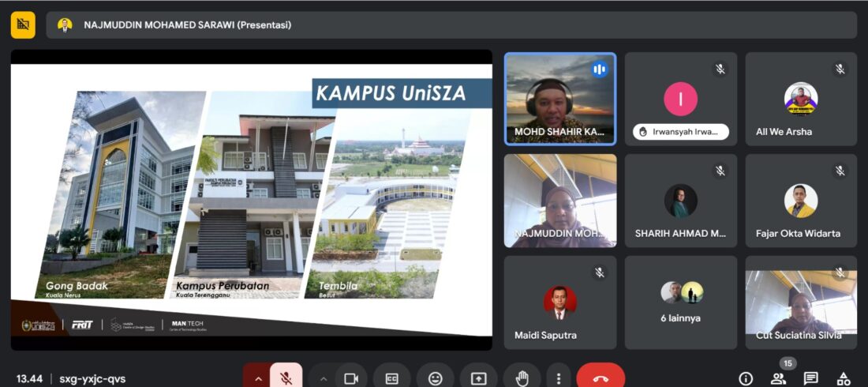Click muted mic icon on Fajar Okta Widarta tile
The height and width of the screenshot is (387, 868).
[x=840, y=171]
